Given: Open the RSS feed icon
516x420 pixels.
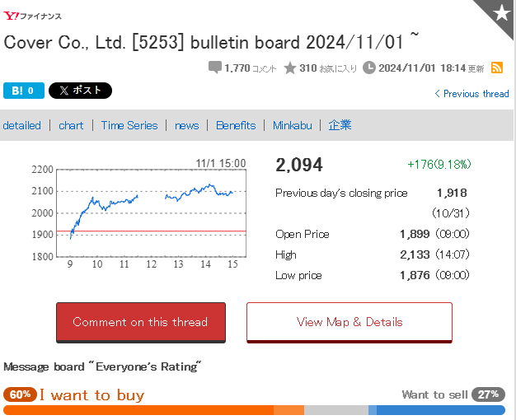Looking at the screenshot, I should (496, 68).
